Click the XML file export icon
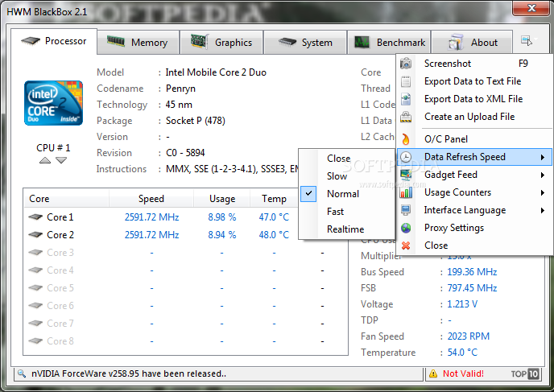Screen dimensions: 554x392 pos(406,99)
